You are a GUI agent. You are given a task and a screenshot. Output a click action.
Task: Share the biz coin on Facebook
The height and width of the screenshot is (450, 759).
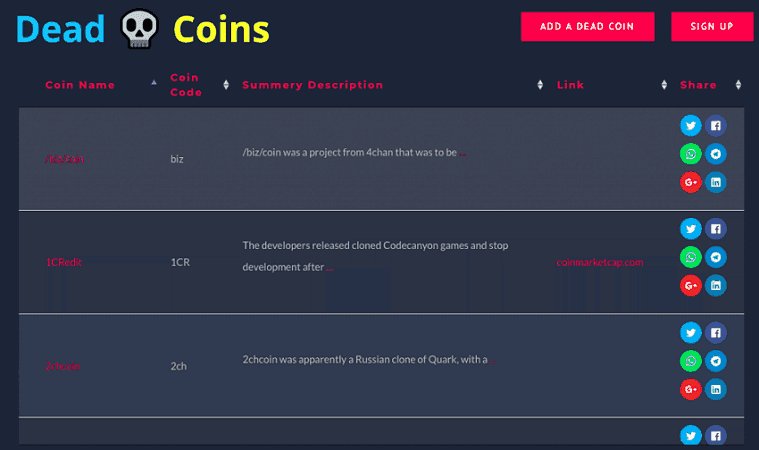click(716, 126)
